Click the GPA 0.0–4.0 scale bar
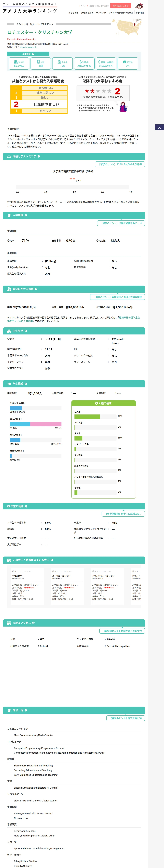The image size is (164, 868). coord(72,187)
